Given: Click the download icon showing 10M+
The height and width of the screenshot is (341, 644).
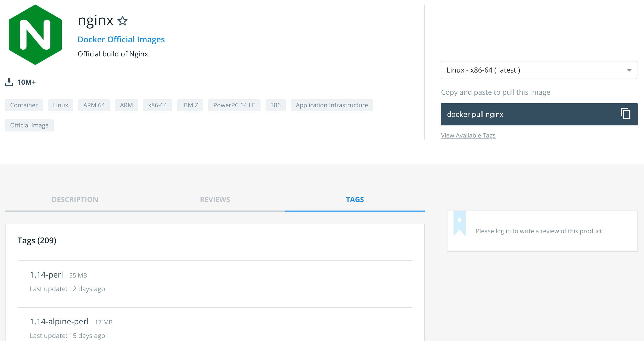Looking at the screenshot, I should [9, 82].
